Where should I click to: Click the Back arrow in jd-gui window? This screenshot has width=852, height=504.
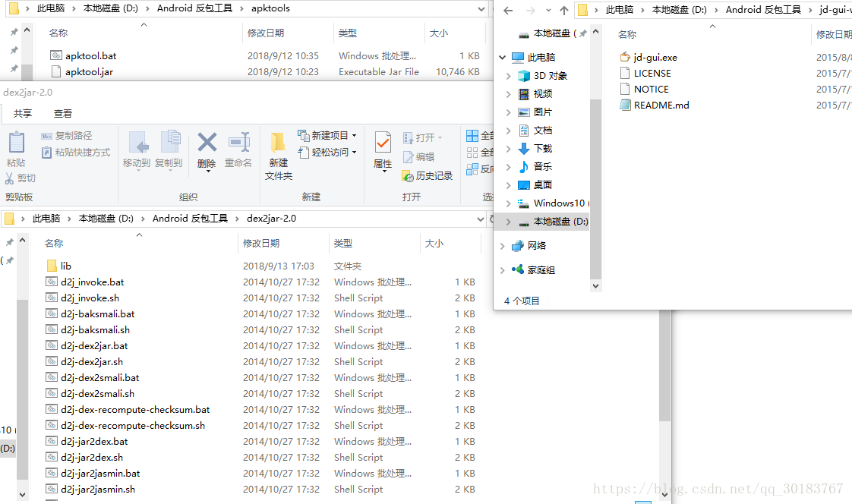pyautogui.click(x=508, y=11)
